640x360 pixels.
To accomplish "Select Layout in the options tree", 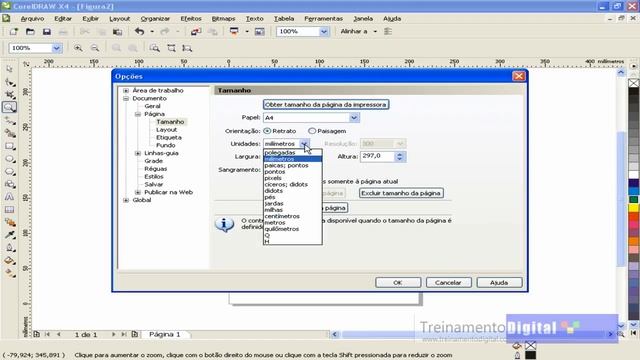I will pyautogui.click(x=167, y=130).
